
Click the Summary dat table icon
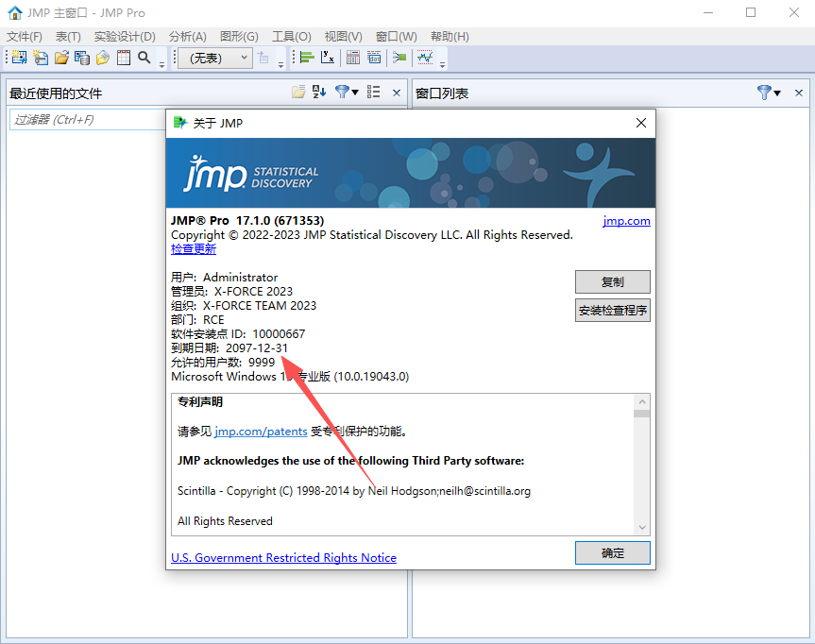pos(374,58)
